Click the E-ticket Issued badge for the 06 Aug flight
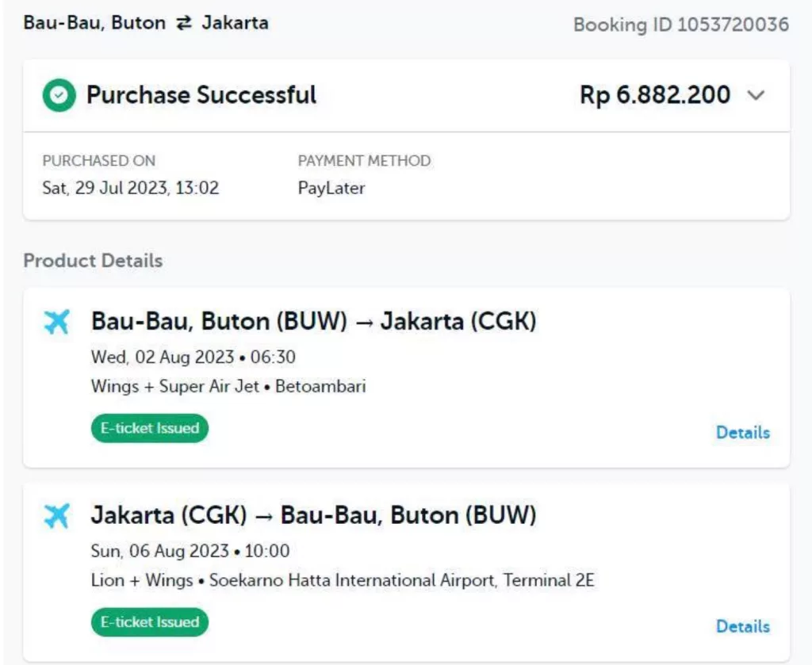This screenshot has height=665, width=812. click(x=150, y=622)
